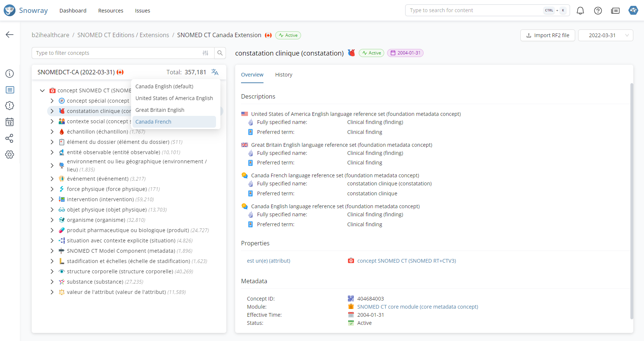Expand the substance tree node
This screenshot has width=644, height=341.
click(52, 282)
